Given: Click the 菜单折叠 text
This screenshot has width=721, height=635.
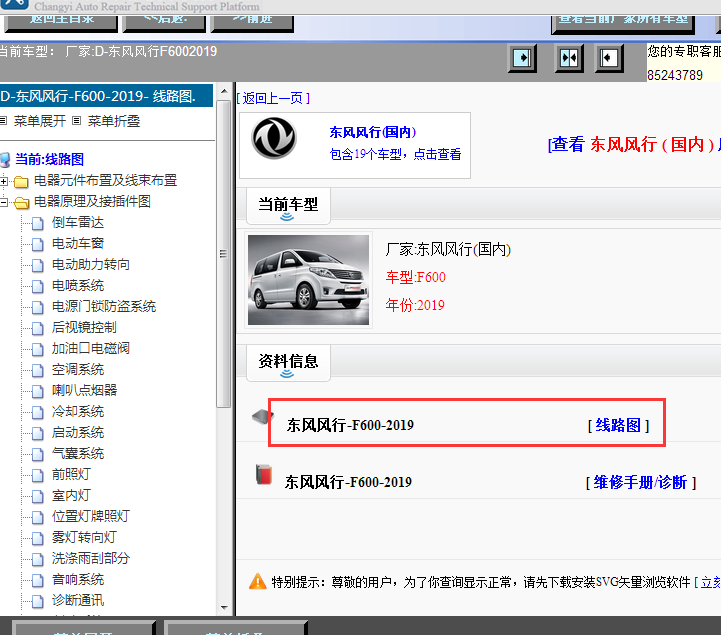Looking at the screenshot, I should (x=114, y=121).
